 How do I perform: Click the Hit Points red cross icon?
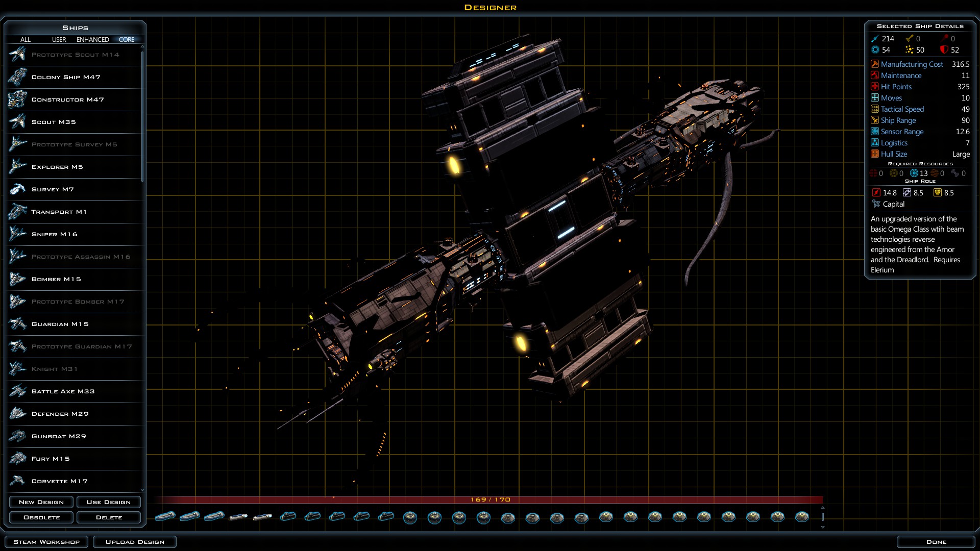pos(875,87)
